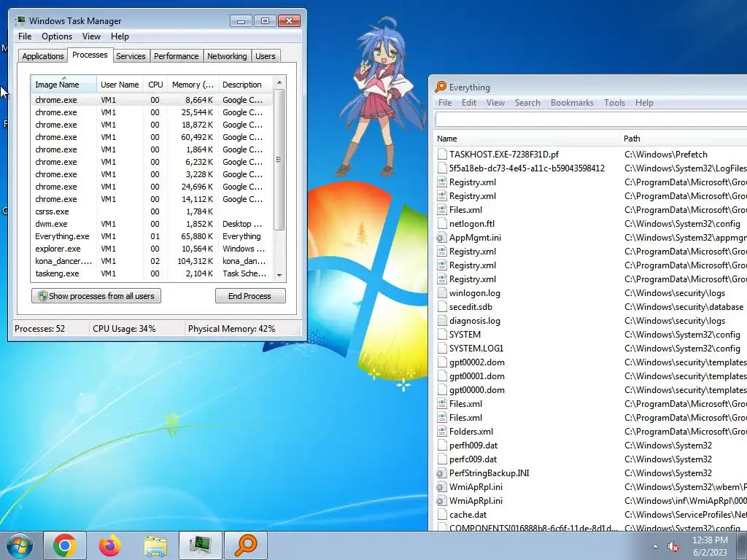Viewport: 747px width, 560px height.
Task: Open Google Chrome from the taskbar
Action: (65, 545)
